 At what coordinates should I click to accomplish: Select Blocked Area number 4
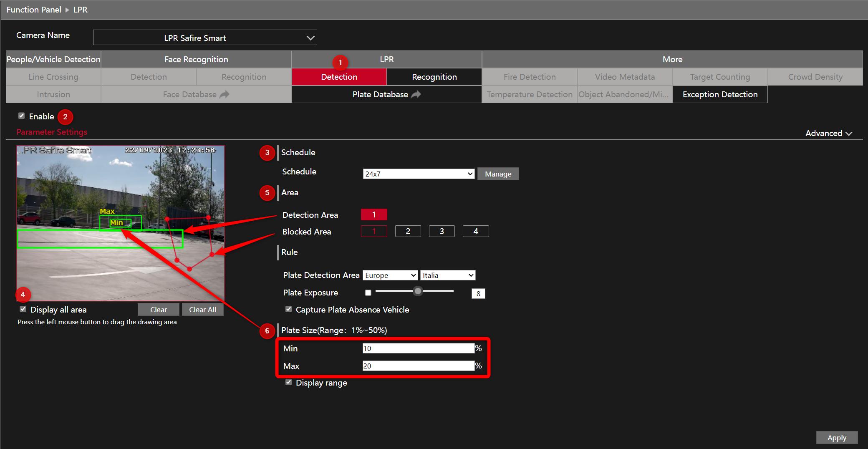click(x=475, y=231)
